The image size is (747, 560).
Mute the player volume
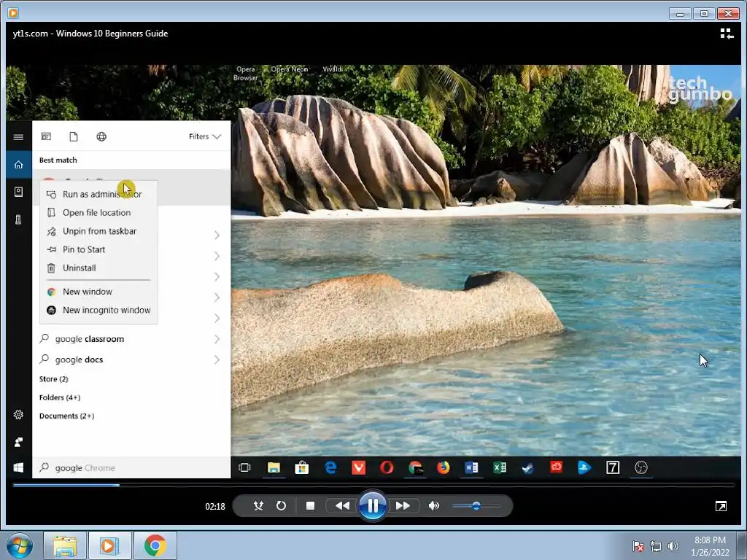tap(433, 506)
